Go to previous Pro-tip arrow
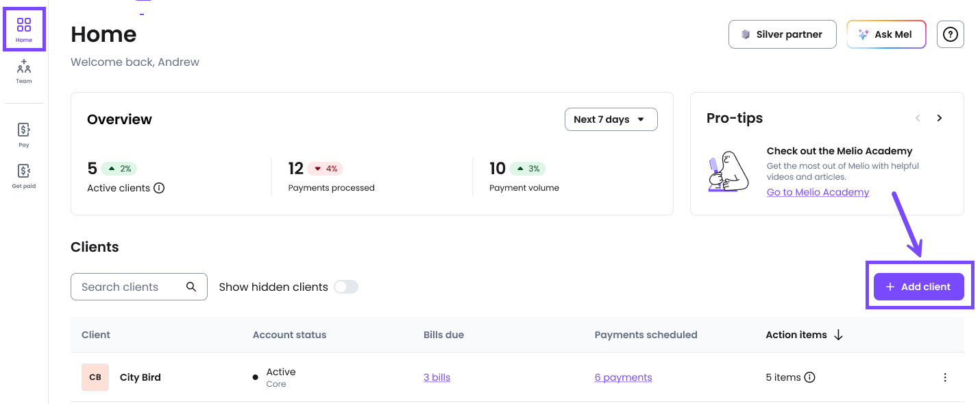This screenshot has width=980, height=404. click(918, 118)
